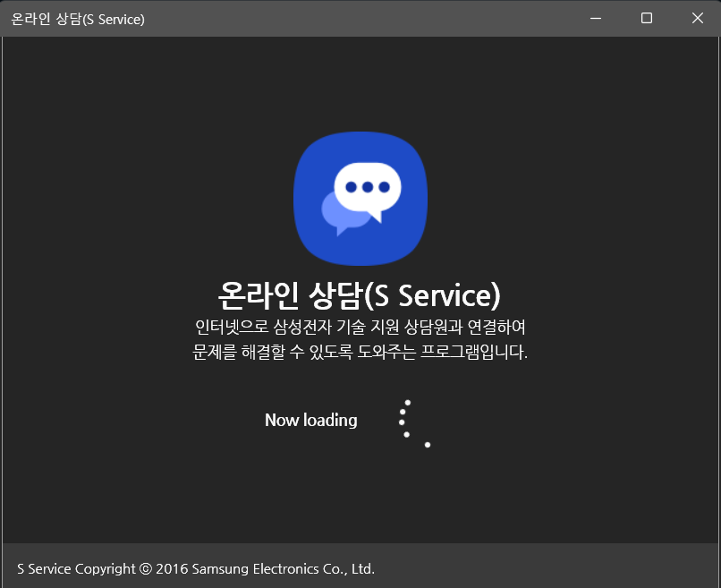
Task: Click the line '문제를 해결할 수 있도록 도와주는 프로그램입니다.'
Action: [x=360, y=352]
